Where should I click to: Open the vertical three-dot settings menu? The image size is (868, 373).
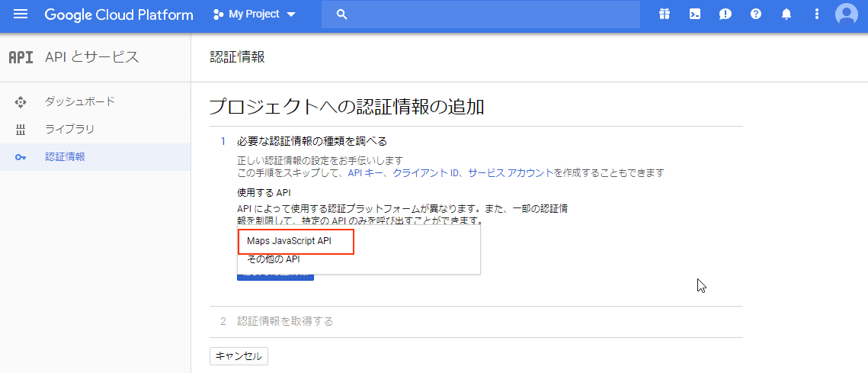816,14
